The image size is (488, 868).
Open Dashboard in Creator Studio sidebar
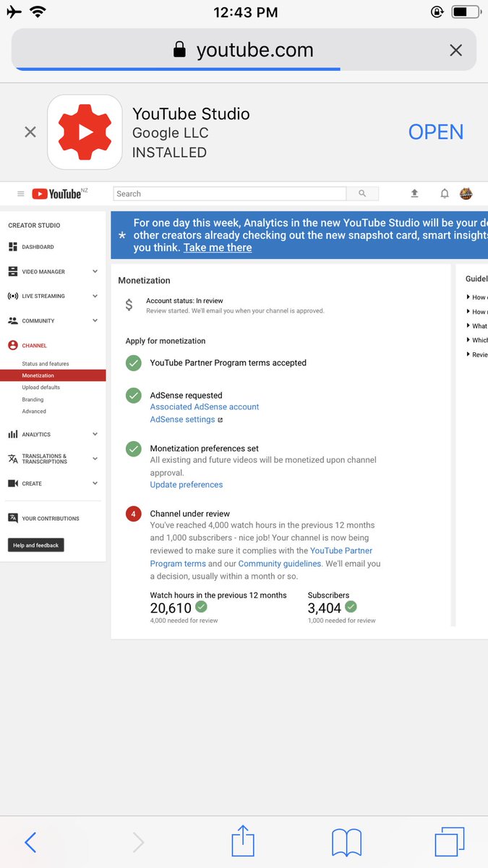pyautogui.click(x=38, y=247)
